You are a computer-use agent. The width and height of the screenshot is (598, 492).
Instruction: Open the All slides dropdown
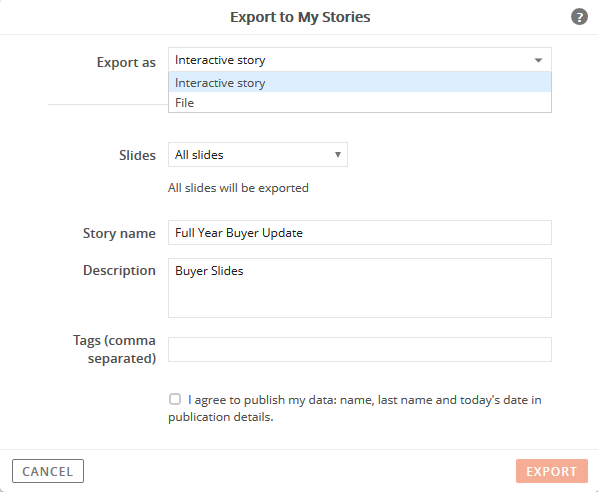[257, 154]
